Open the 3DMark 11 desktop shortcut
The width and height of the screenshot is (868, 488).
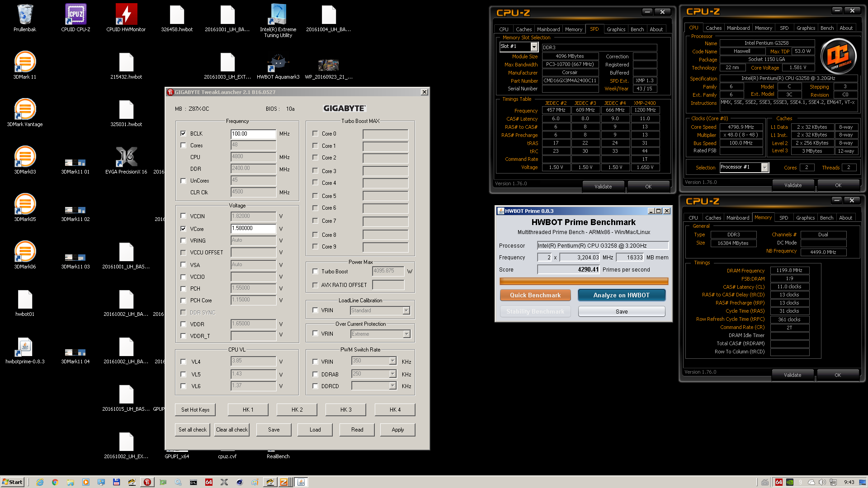[x=25, y=66]
